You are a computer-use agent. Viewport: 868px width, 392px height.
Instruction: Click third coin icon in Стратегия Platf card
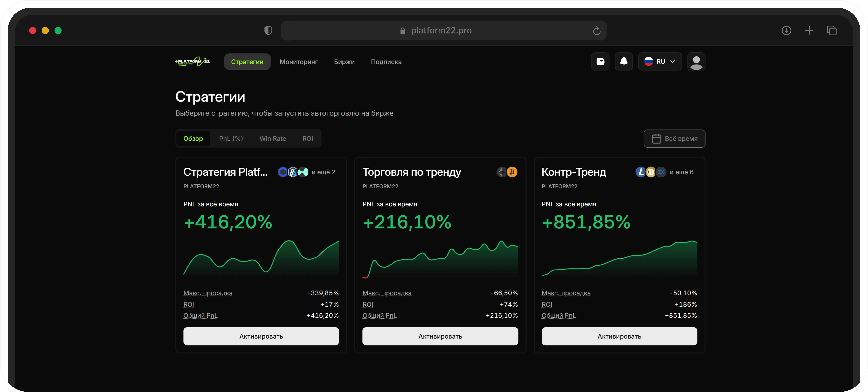(303, 172)
